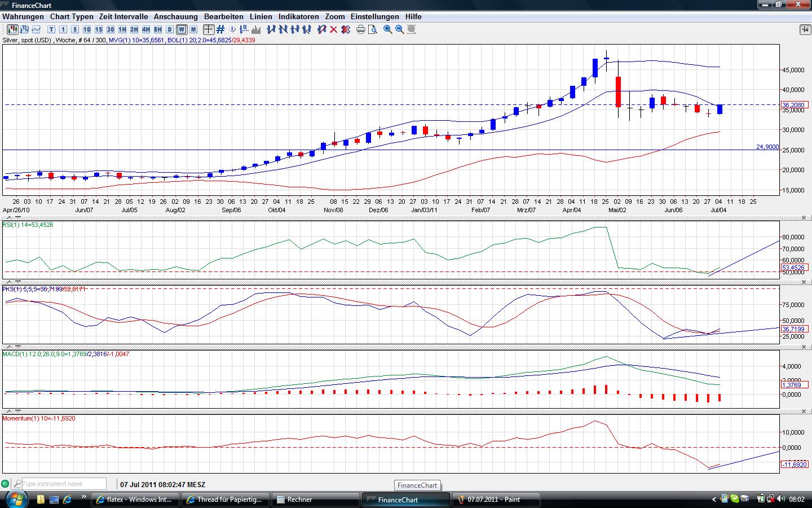Click the 36,2080 current price tag
The width and height of the screenshot is (812, 508).
[x=793, y=105]
